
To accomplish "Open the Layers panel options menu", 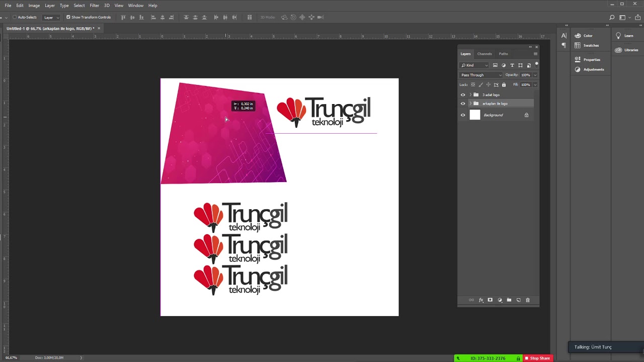I will (535, 54).
